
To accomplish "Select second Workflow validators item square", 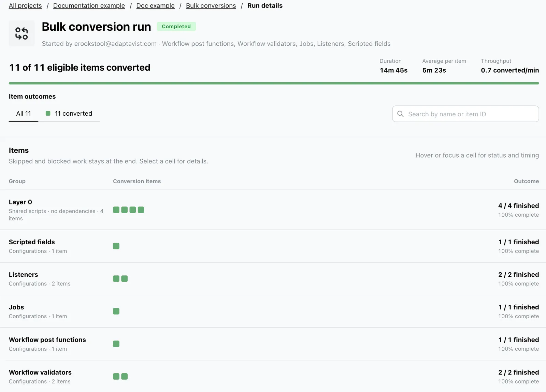I will [124, 376].
